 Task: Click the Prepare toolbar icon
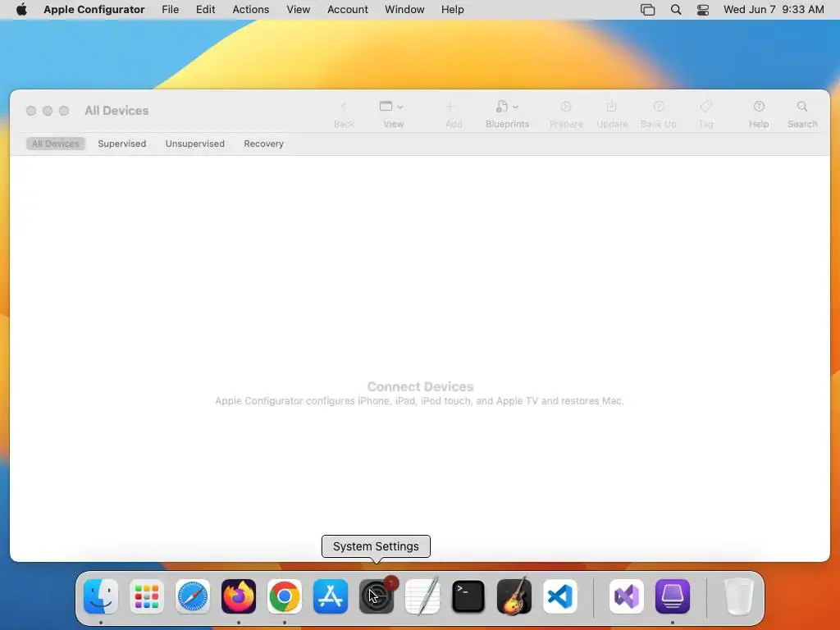566,114
